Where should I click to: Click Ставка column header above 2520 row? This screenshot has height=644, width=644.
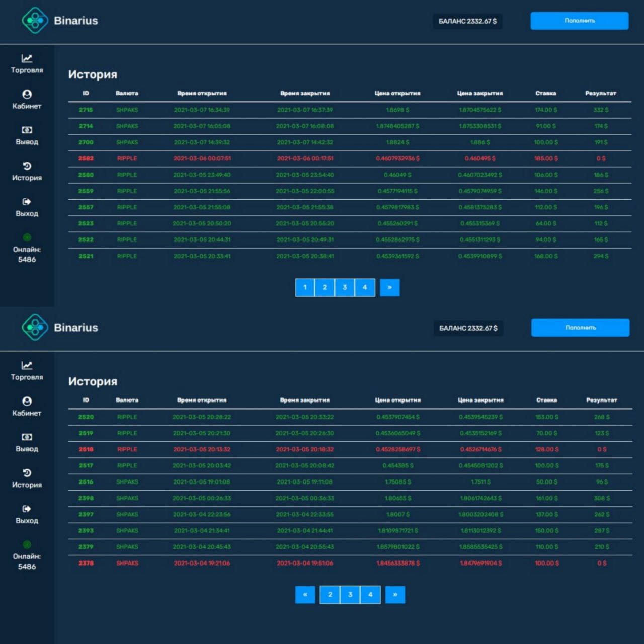click(546, 400)
